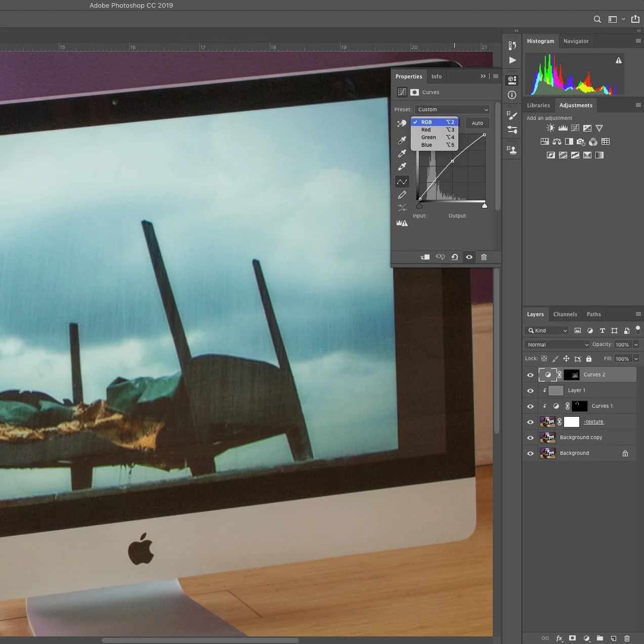Screen dimensions: 644x644
Task: Open the Fill slider dropdown arrow
Action: pos(636,359)
